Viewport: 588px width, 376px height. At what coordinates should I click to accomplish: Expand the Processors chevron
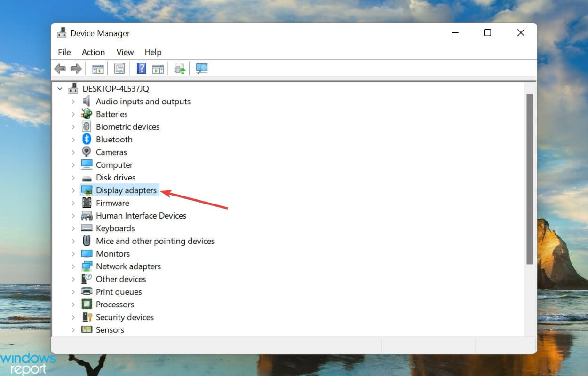point(73,305)
